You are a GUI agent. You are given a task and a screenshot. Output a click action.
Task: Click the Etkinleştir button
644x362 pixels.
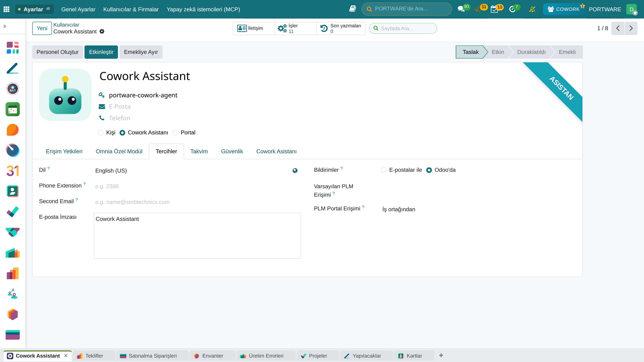tap(101, 52)
